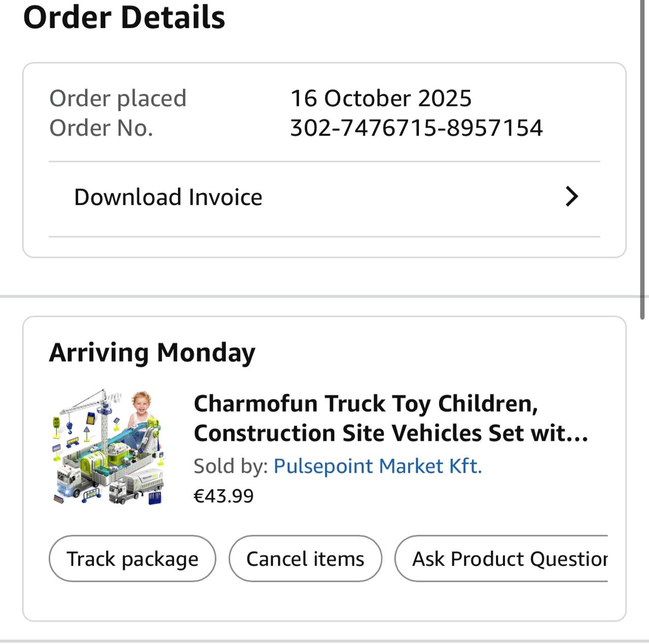This screenshot has height=644, width=649.
Task: Tap the construction toy set product thumbnail
Action: click(109, 447)
